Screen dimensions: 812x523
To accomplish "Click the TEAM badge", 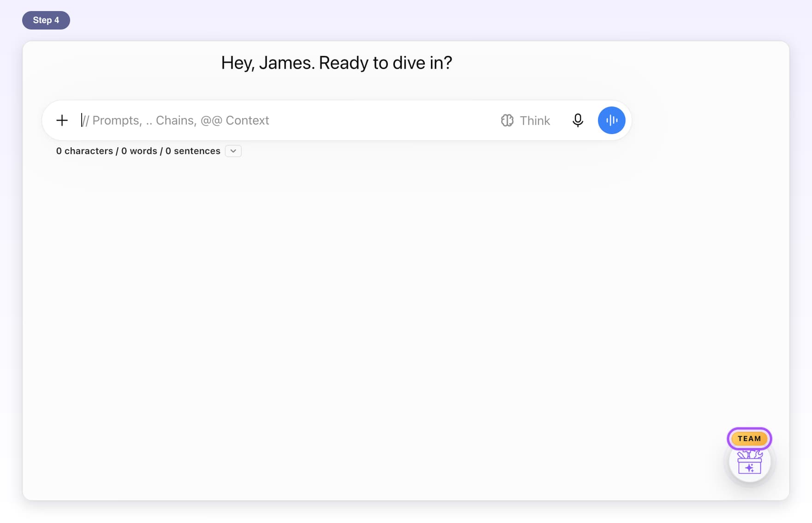I will click(x=749, y=439).
